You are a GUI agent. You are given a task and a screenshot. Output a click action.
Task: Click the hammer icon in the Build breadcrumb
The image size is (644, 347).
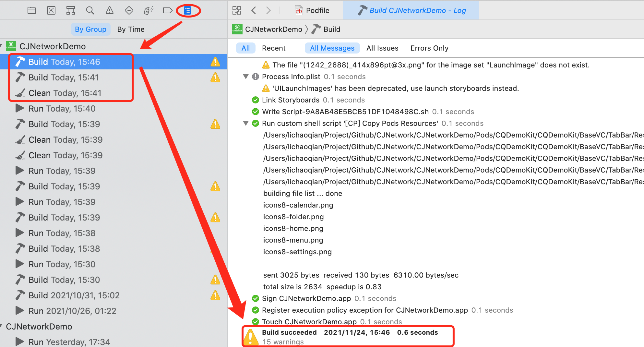[316, 29]
